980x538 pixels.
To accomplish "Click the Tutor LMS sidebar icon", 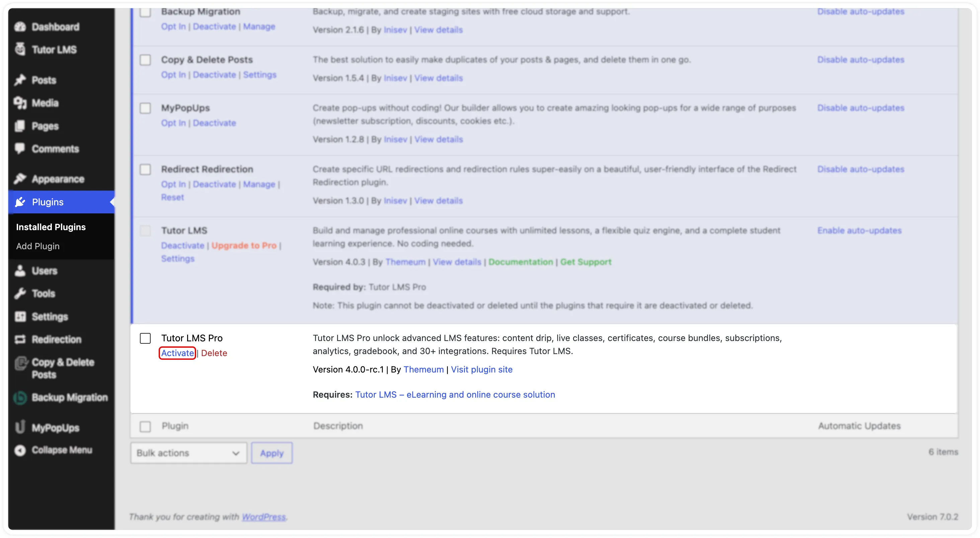I will click(20, 49).
